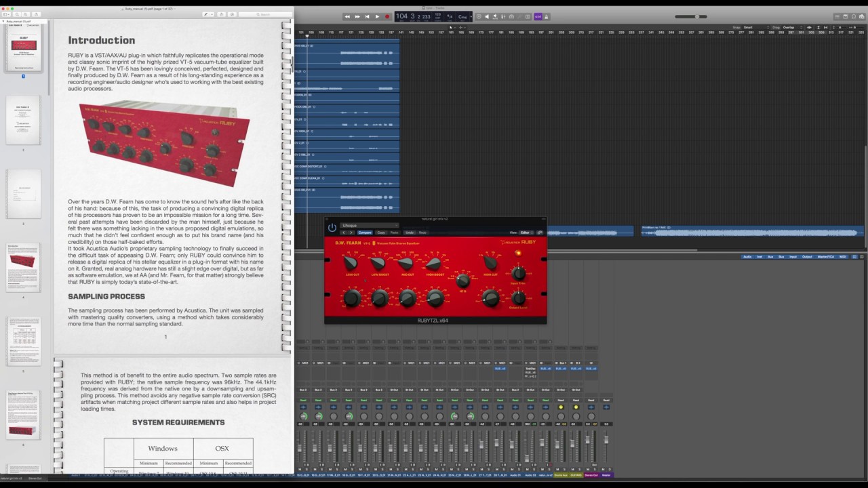Load next preset with right arrow
Image resolution: width=868 pixels, height=488 pixels.
pyautogui.click(x=351, y=232)
